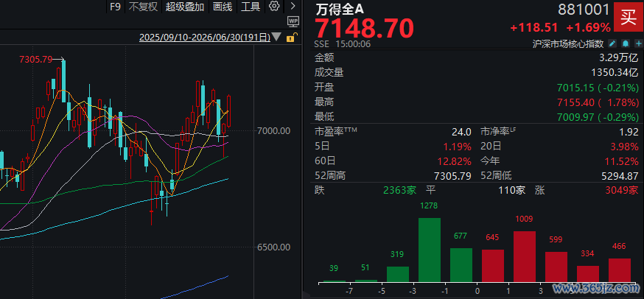Click SSE 15:00:06 timestamp
The image size is (644, 299).
[x=343, y=43]
